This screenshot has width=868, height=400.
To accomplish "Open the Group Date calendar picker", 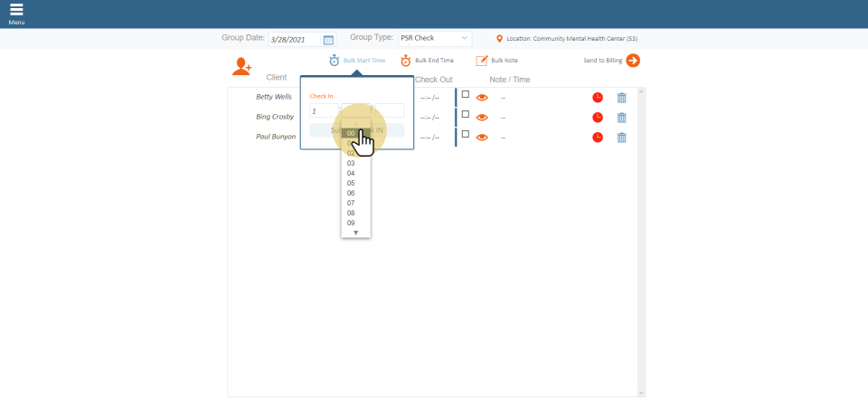I will pyautogui.click(x=328, y=40).
